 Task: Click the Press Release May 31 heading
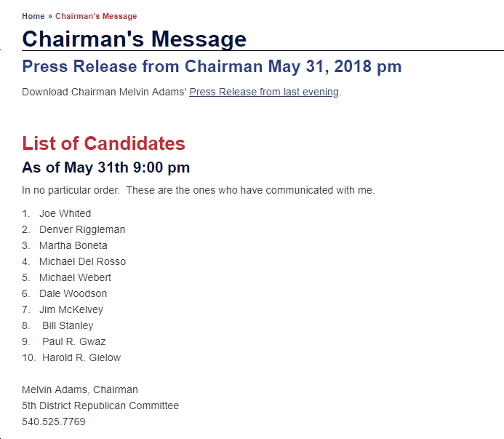[212, 67]
